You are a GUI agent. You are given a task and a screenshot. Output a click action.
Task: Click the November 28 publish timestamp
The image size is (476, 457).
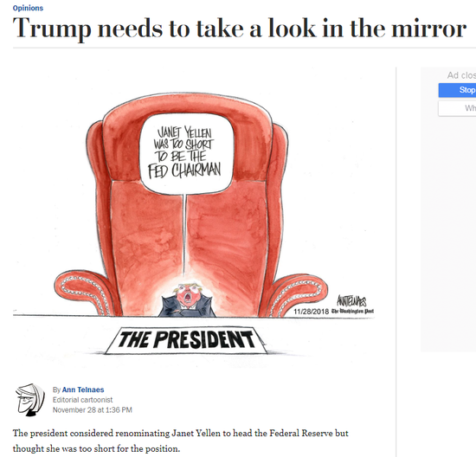(93, 410)
